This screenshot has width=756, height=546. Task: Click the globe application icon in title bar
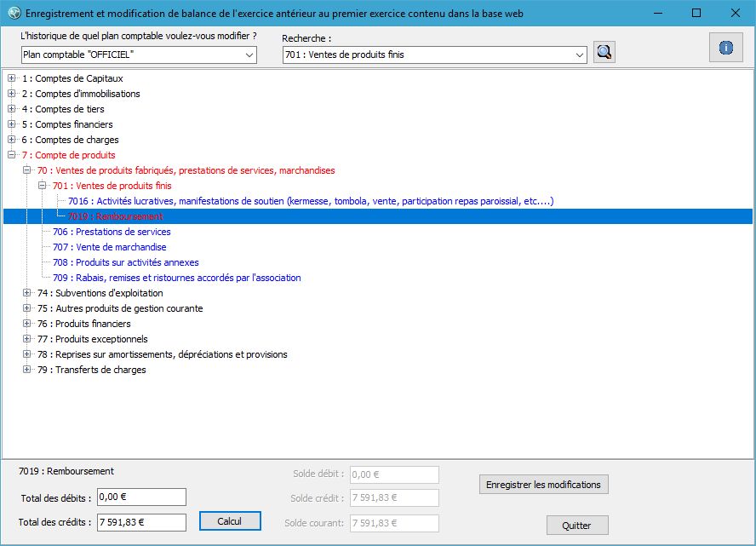(13, 14)
